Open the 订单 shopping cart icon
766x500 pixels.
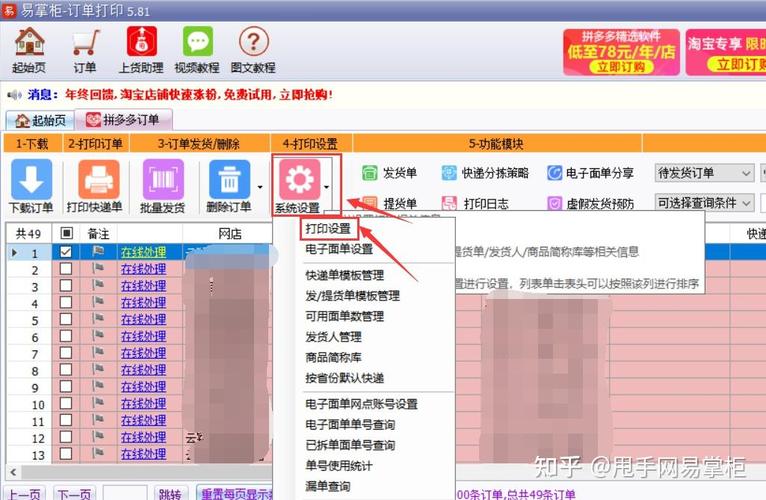(85, 50)
